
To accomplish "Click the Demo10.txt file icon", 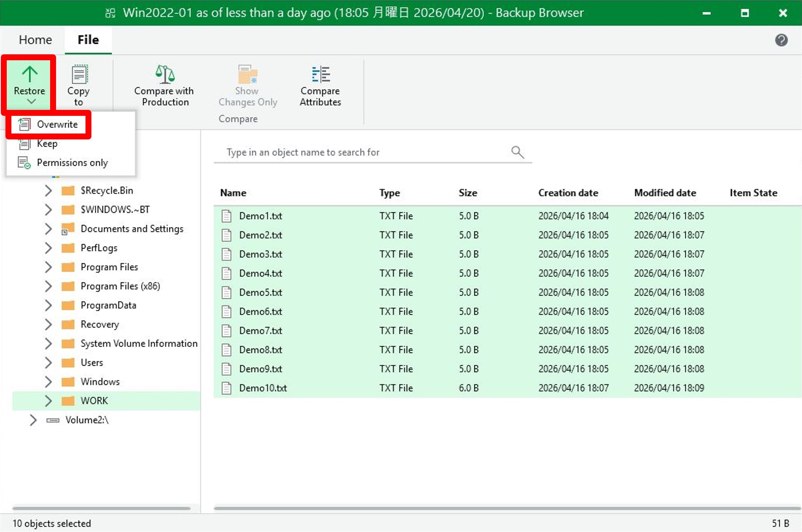I will tap(227, 388).
